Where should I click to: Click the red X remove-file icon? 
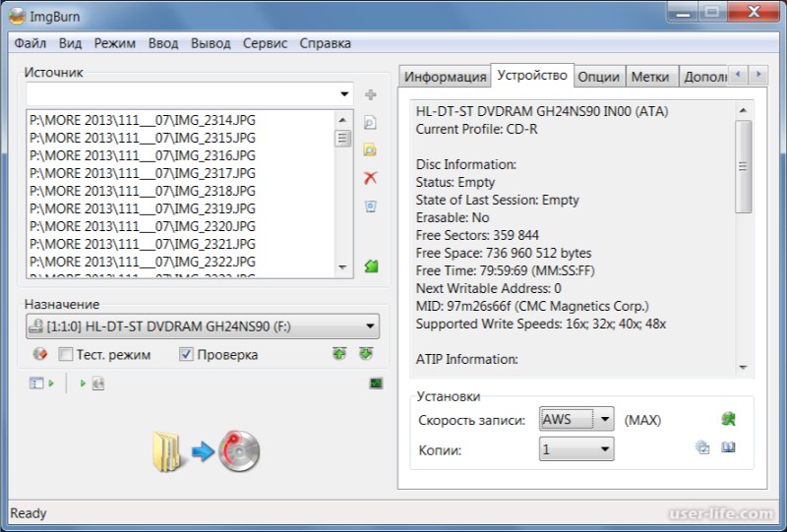[x=370, y=178]
